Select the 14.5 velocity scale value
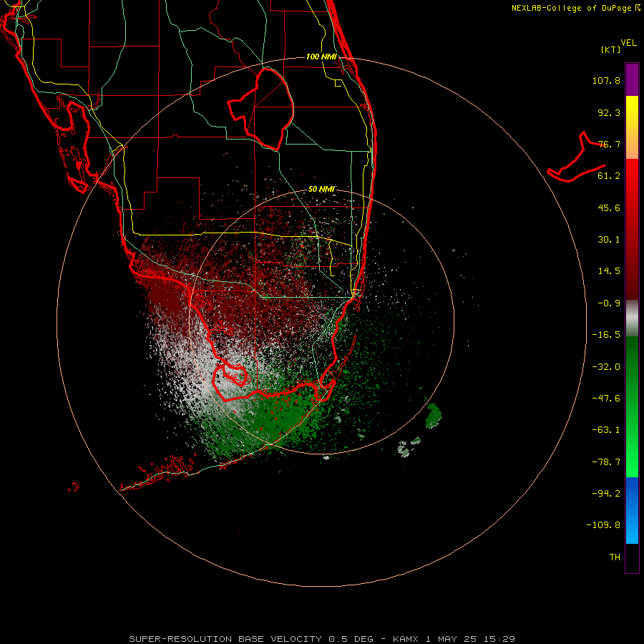The width and height of the screenshot is (644, 644). click(x=609, y=271)
